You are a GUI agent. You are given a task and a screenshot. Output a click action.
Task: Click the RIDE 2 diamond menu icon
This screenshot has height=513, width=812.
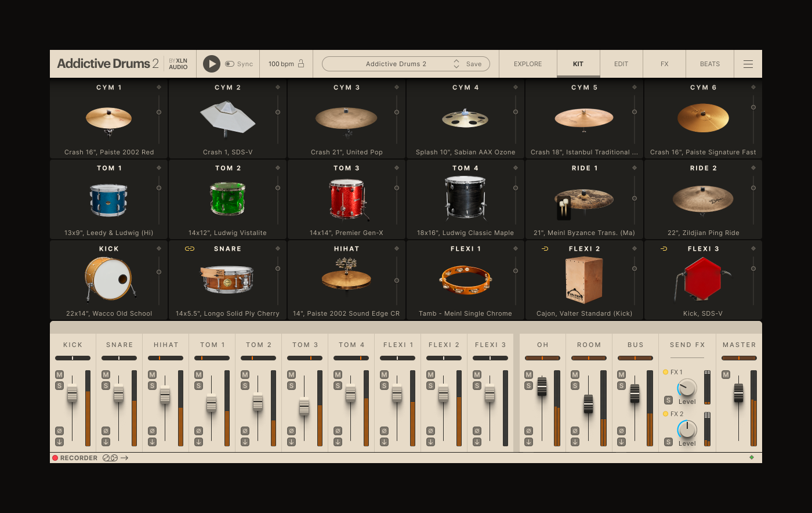[x=753, y=168]
